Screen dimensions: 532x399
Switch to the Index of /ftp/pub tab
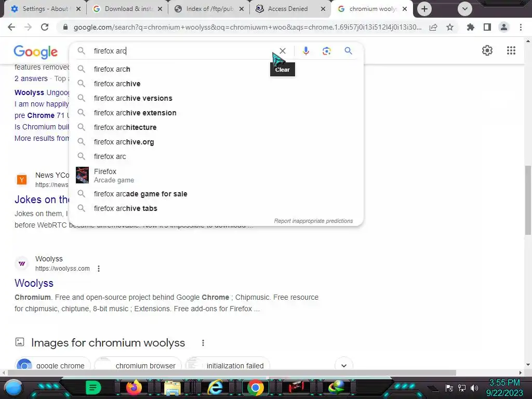[x=209, y=9]
